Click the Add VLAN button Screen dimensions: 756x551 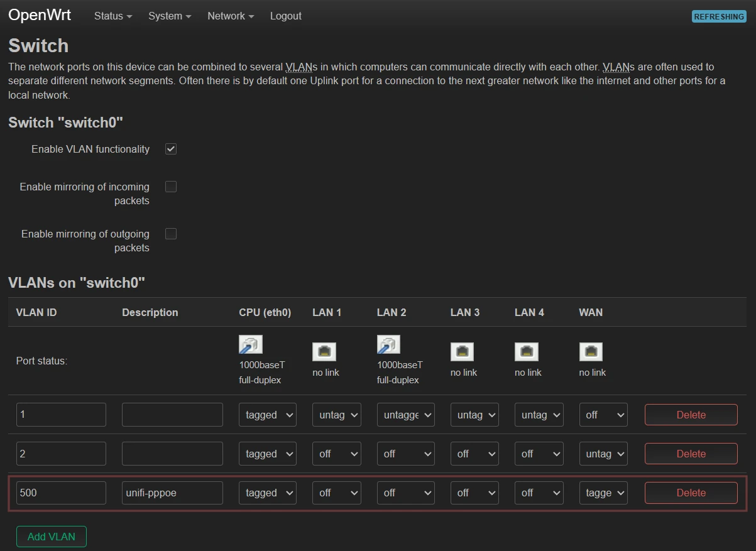point(52,537)
